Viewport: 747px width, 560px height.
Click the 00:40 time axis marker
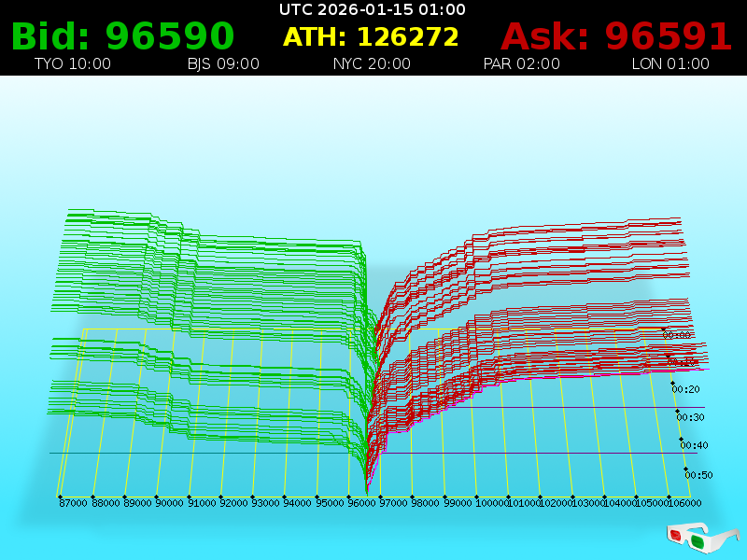pyautogui.click(x=694, y=445)
